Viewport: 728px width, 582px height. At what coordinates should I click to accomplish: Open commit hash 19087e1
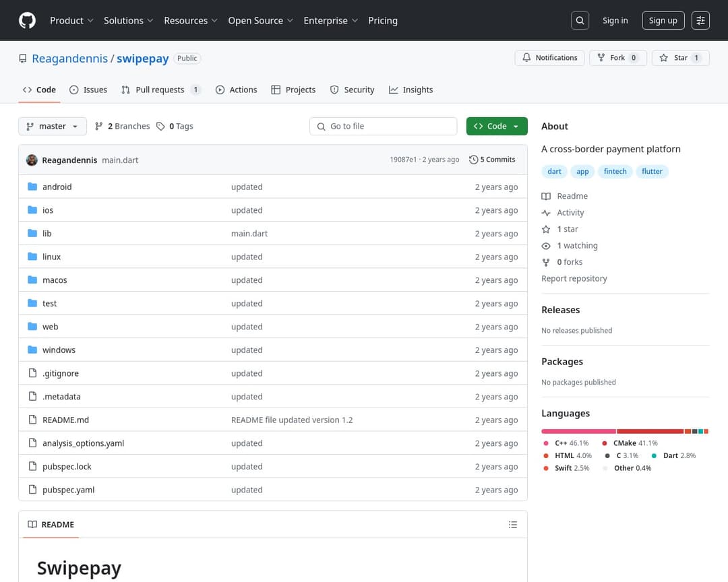(403, 160)
